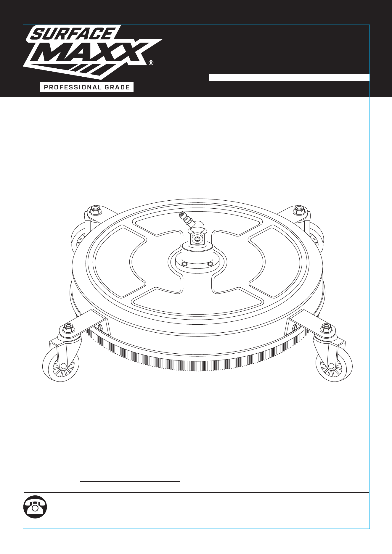The width and height of the screenshot is (392, 554).
Task: Click the left bolt on the hub flange
Action: pyautogui.click(x=184, y=264)
